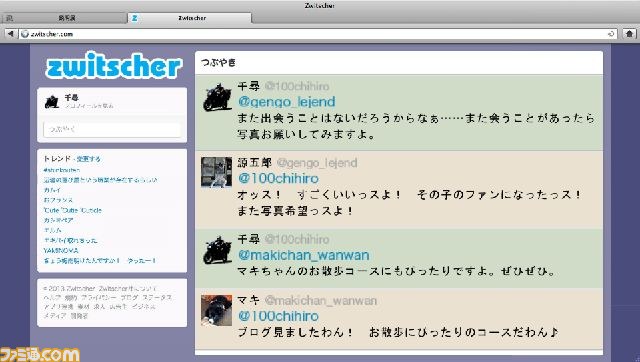Open the @gengo_lejend mention link
This screenshot has height=362, width=640.
287,102
